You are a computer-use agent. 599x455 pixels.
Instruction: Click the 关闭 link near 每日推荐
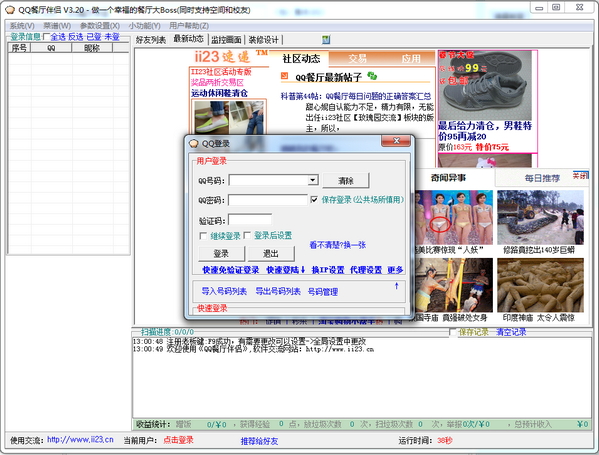click(x=580, y=176)
